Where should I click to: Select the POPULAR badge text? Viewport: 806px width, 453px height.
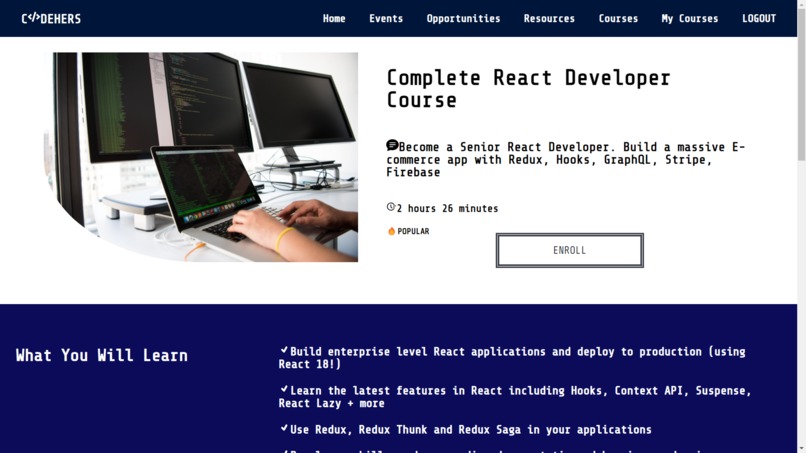pos(413,231)
